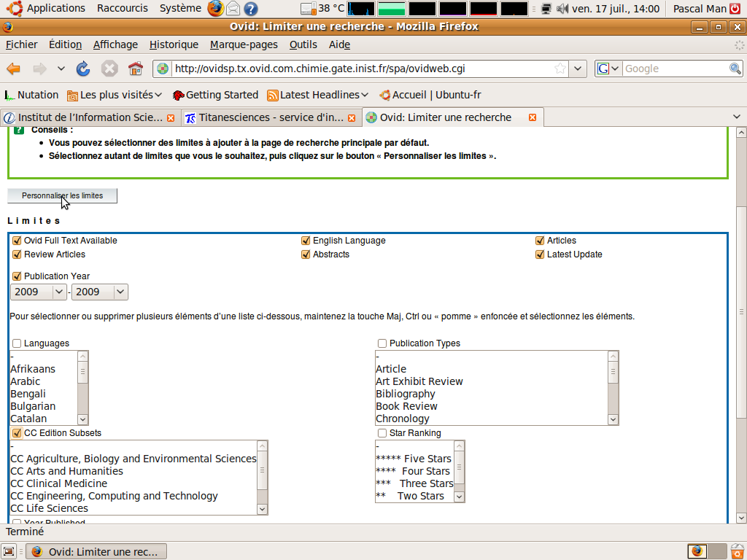747x560 pixels.
Task: Expand the Les plus visités bookmarks folder
Action: pyautogui.click(x=115, y=96)
